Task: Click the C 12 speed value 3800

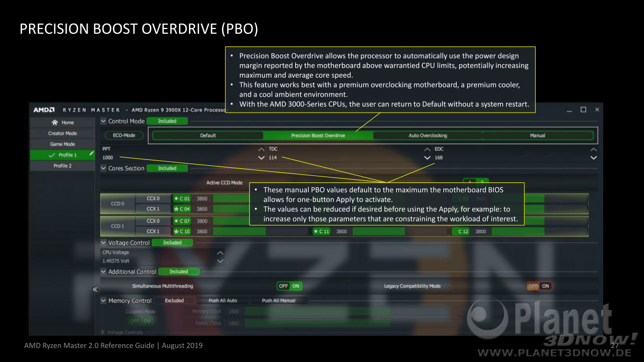Action: click(x=480, y=232)
